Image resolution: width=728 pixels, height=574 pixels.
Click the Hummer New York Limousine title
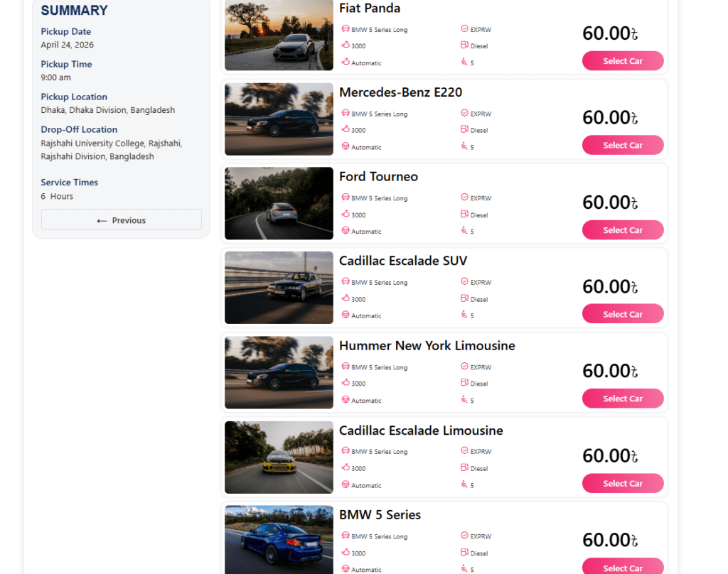[427, 346]
